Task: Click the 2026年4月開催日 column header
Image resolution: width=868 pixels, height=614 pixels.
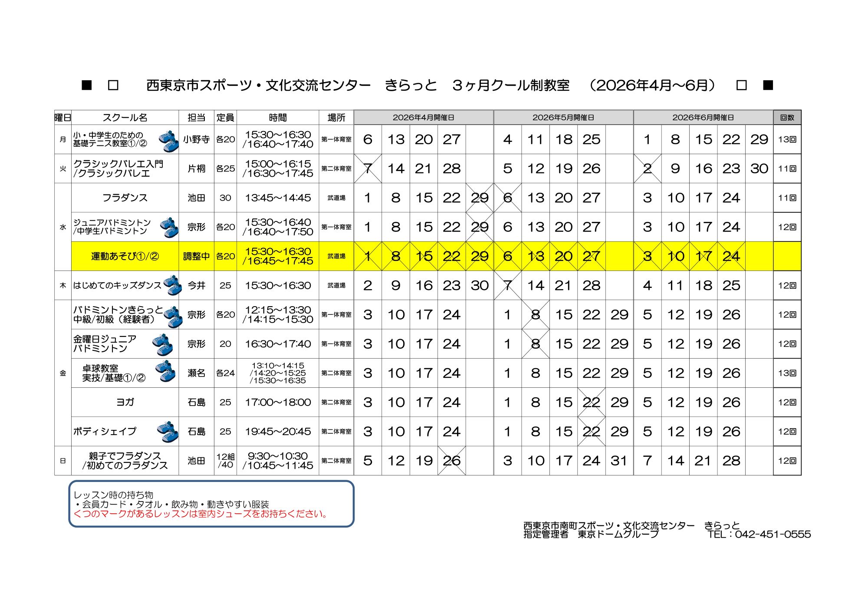Action: point(423,118)
